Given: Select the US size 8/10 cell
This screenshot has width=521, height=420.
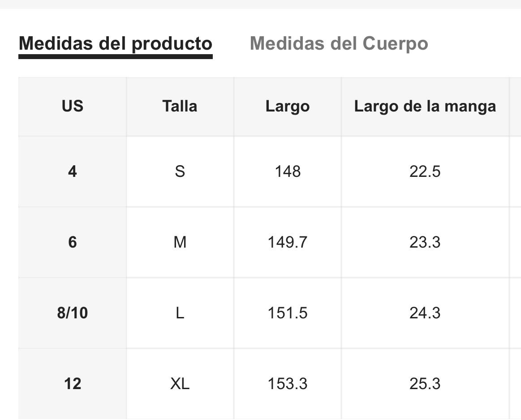Looking at the screenshot, I should click(73, 313).
